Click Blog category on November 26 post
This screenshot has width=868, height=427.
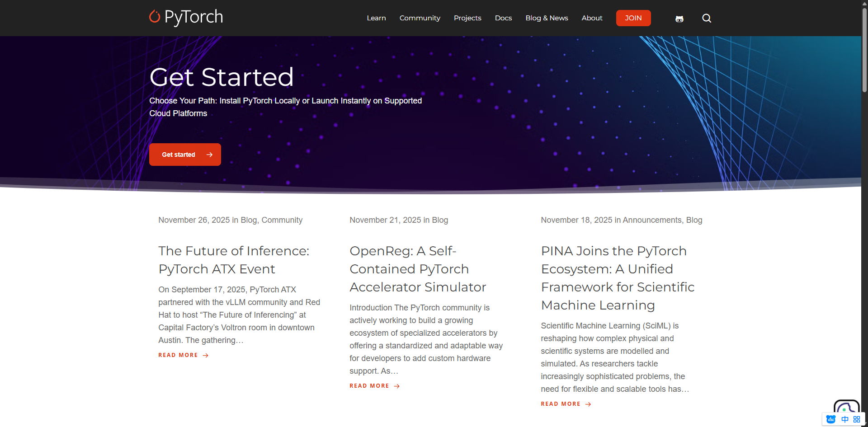click(x=248, y=220)
